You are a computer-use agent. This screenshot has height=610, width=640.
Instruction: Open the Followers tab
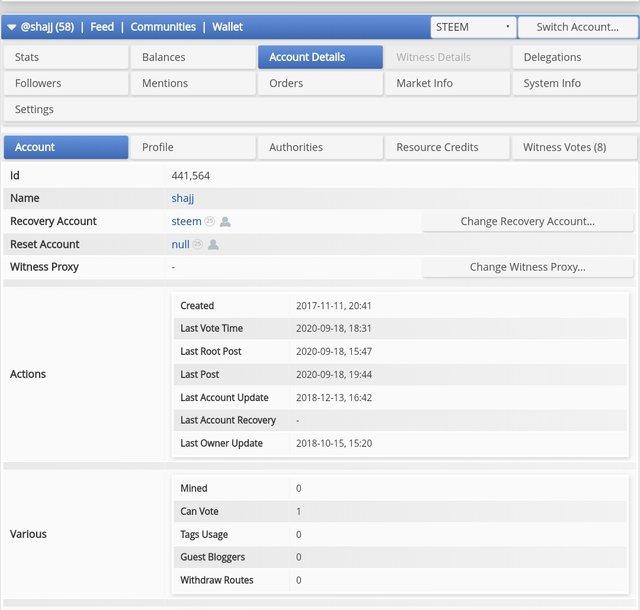[66, 83]
